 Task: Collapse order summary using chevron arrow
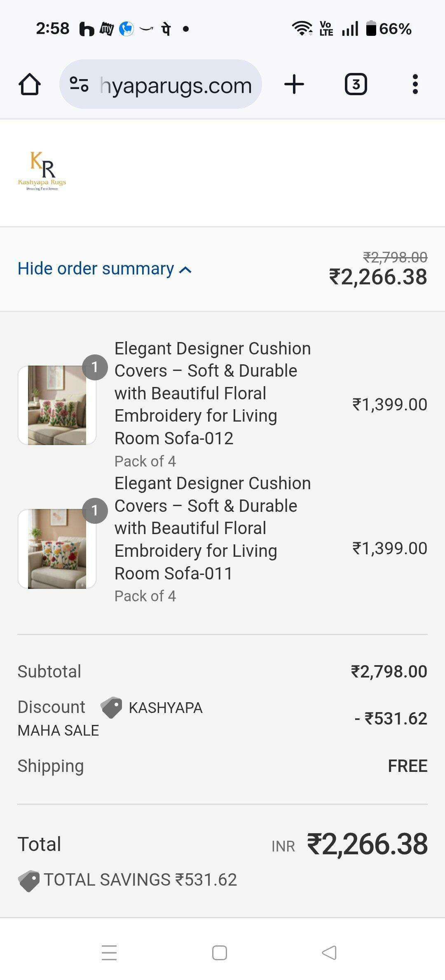[185, 270]
